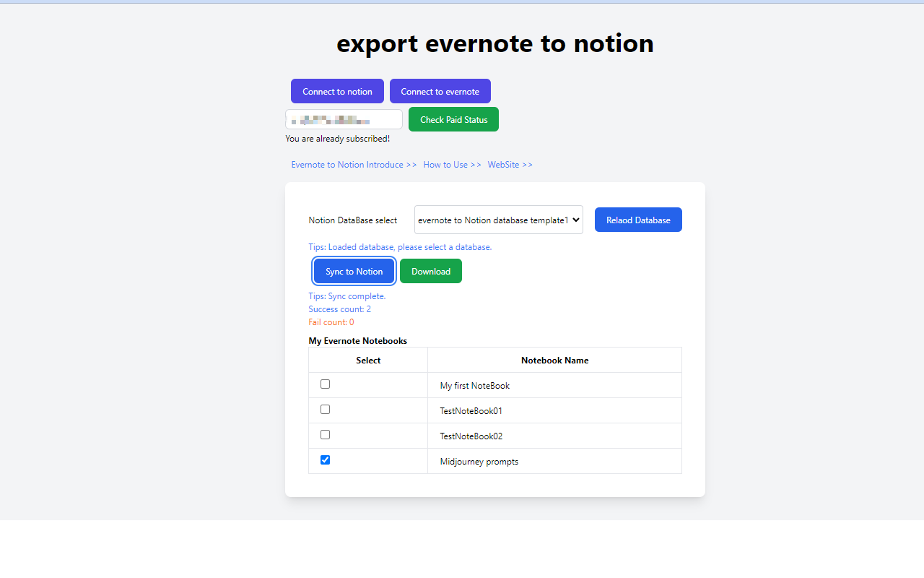Click the Connect to evernote button

coord(440,91)
